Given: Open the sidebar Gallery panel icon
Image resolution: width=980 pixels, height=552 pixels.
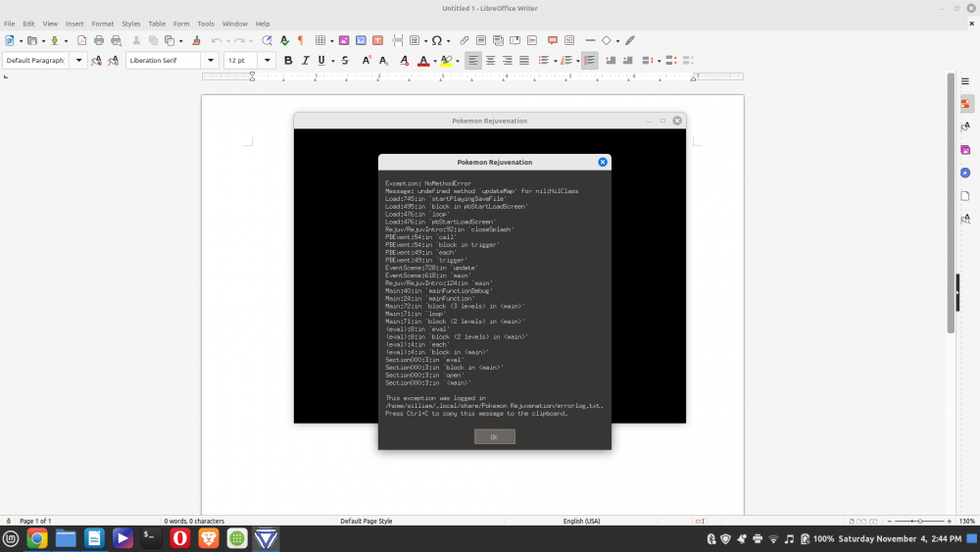Looking at the screenshot, I should coord(965,150).
